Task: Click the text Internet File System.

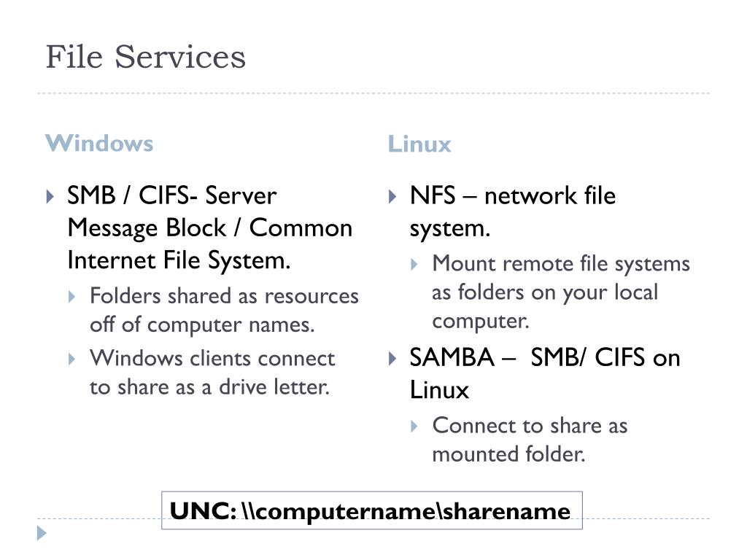Action: [x=179, y=260]
